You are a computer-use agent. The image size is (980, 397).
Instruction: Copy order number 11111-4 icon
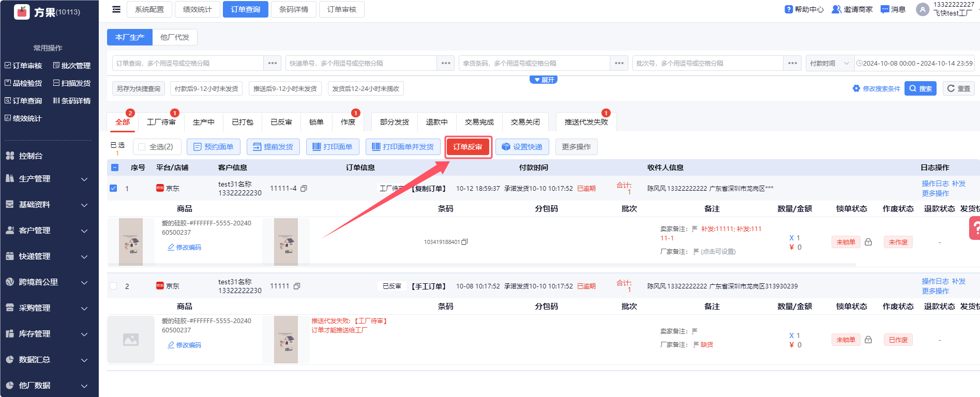(x=304, y=189)
